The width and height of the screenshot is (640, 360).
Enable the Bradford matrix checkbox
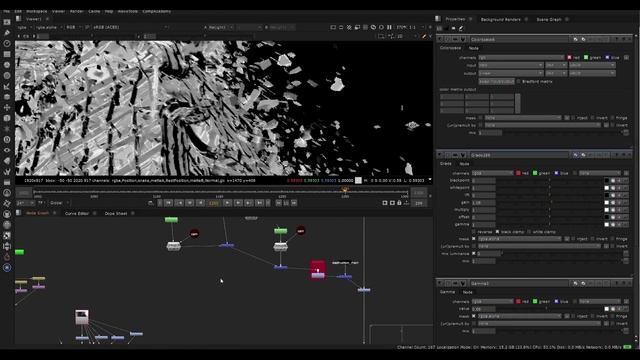519,82
